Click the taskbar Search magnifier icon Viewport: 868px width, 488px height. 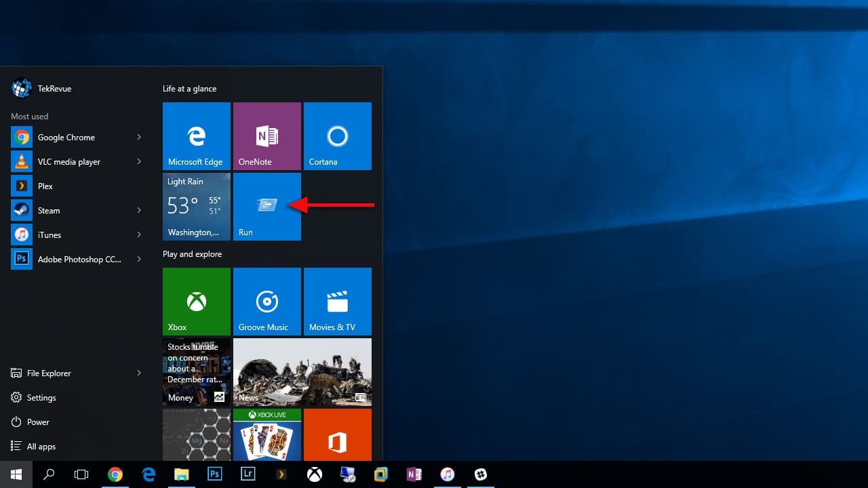click(49, 474)
